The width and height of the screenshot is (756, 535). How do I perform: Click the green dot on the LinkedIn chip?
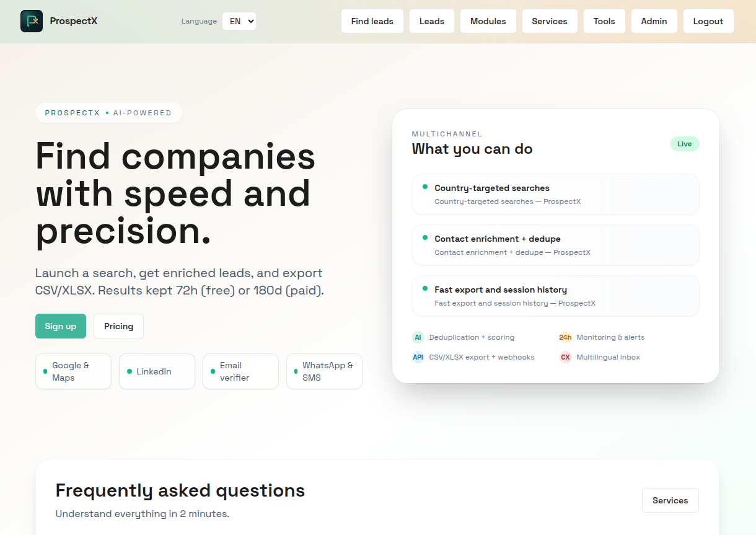click(128, 371)
